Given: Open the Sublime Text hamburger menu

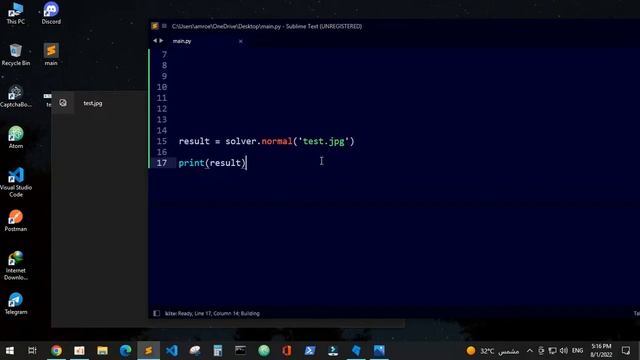Looking at the screenshot, I should 164,26.
